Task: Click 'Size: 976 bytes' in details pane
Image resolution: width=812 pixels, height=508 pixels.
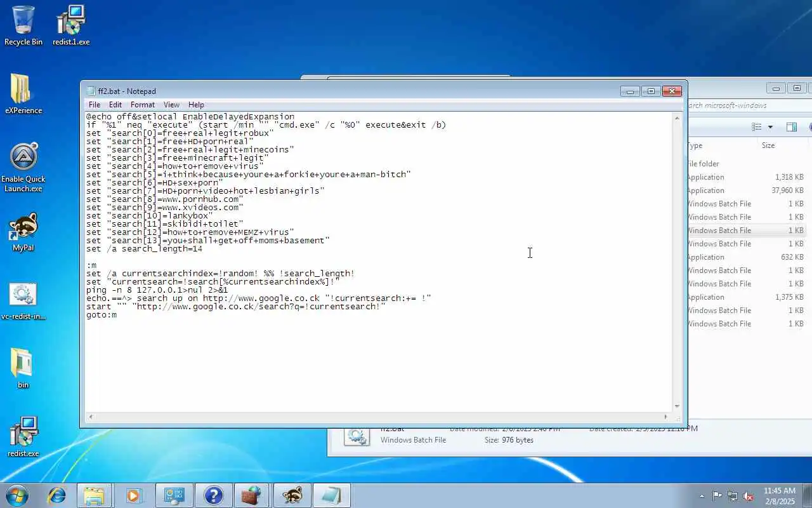Action: coord(509,440)
